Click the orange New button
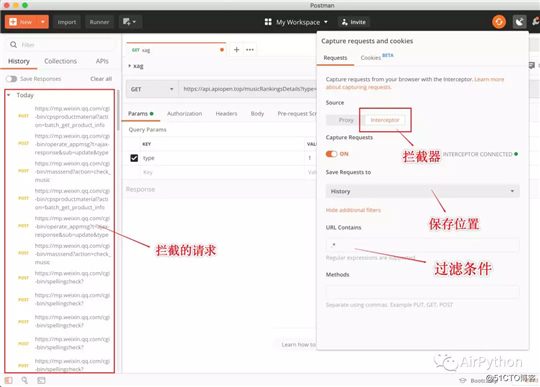Image resolution: width=540 pixels, height=387 pixels. (21, 22)
